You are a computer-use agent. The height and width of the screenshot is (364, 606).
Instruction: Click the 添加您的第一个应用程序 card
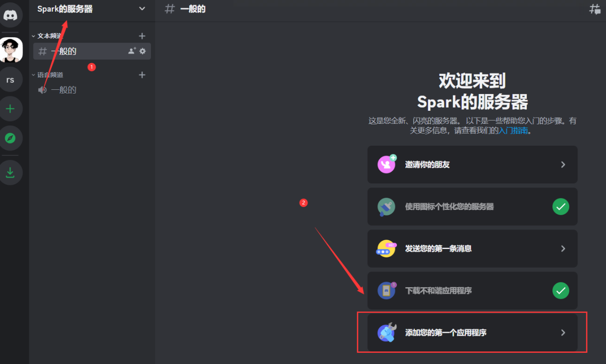[472, 333]
